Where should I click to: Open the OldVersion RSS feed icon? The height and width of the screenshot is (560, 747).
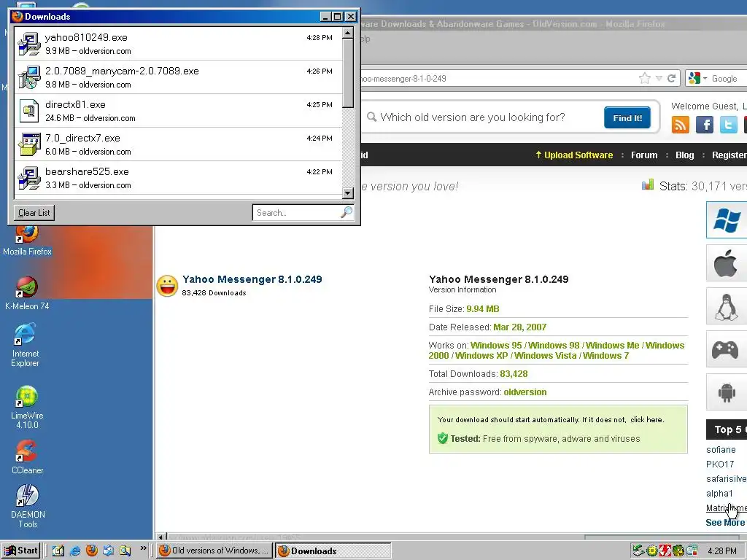pos(681,125)
